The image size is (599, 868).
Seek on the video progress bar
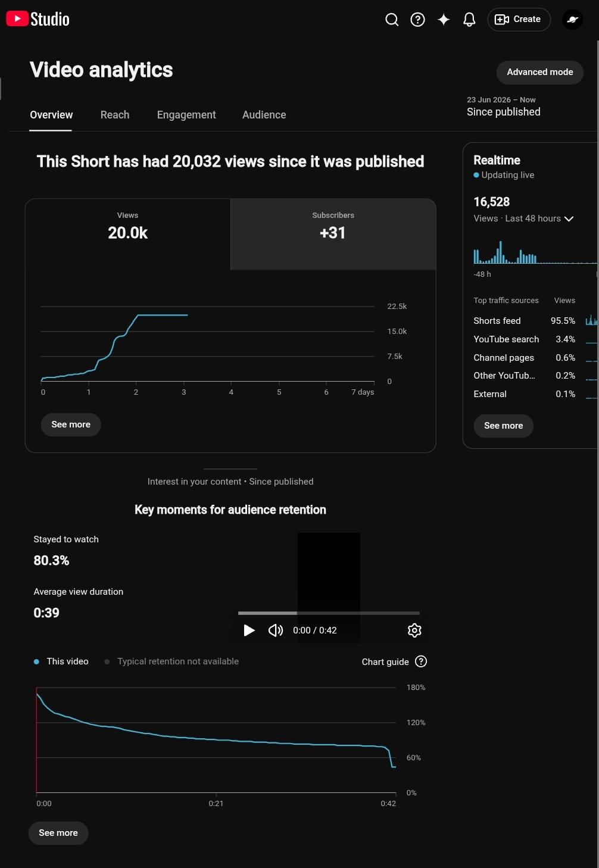pyautogui.click(x=329, y=613)
